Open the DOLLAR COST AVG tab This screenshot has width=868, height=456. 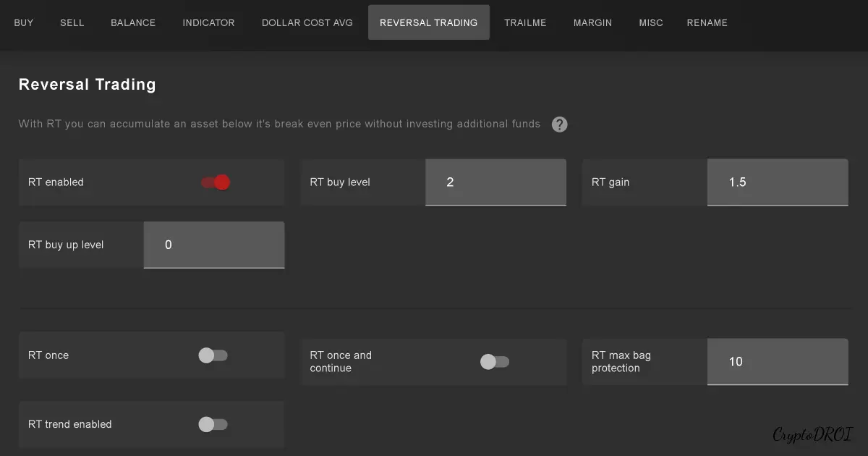click(307, 22)
